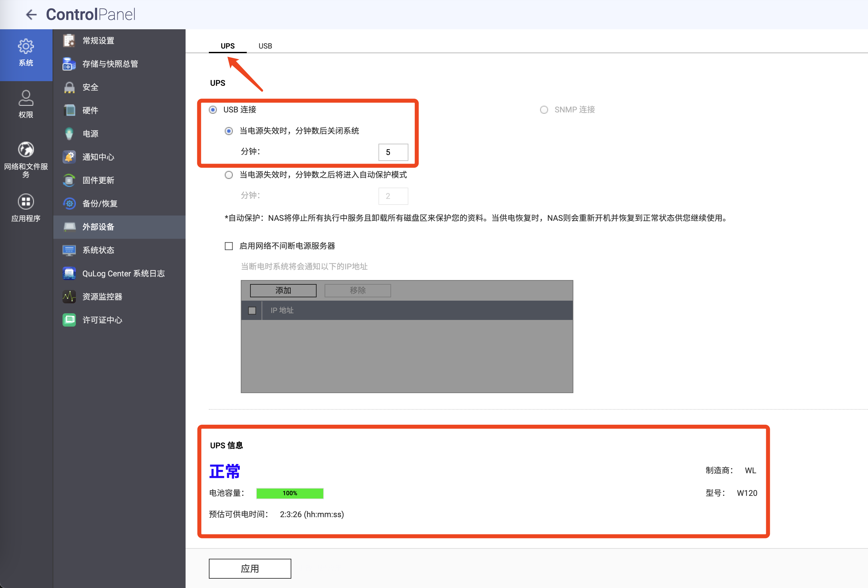
Task: Open QuLog Center 系统日志 icon
Action: tap(69, 273)
